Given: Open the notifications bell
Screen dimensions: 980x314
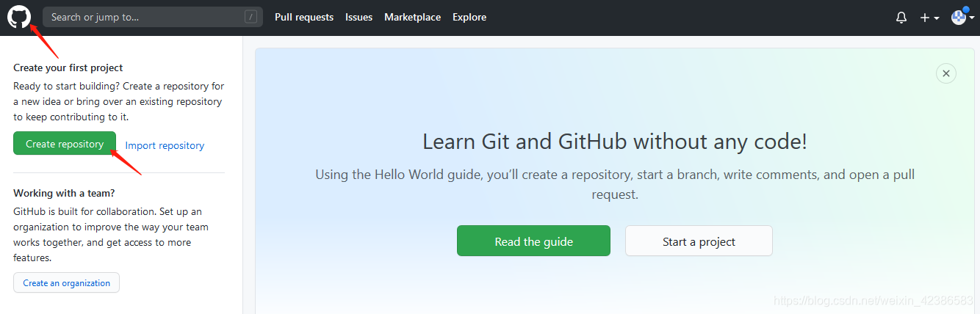Looking at the screenshot, I should [901, 18].
